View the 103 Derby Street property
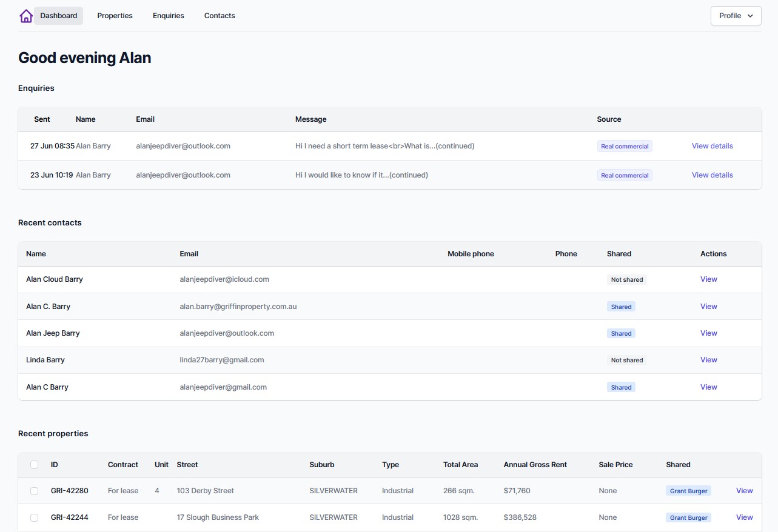The image size is (778, 532). pos(744,491)
